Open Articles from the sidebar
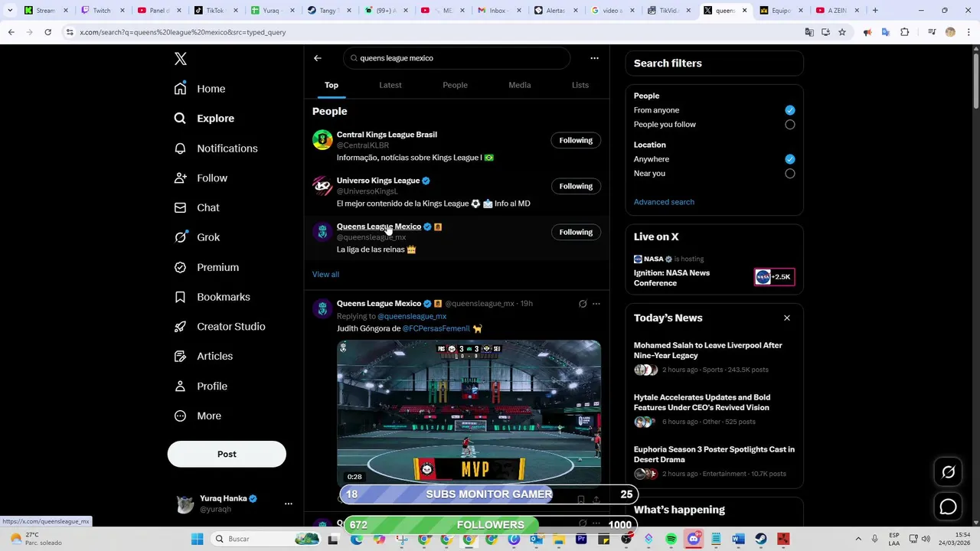The image size is (980, 551). (204, 357)
